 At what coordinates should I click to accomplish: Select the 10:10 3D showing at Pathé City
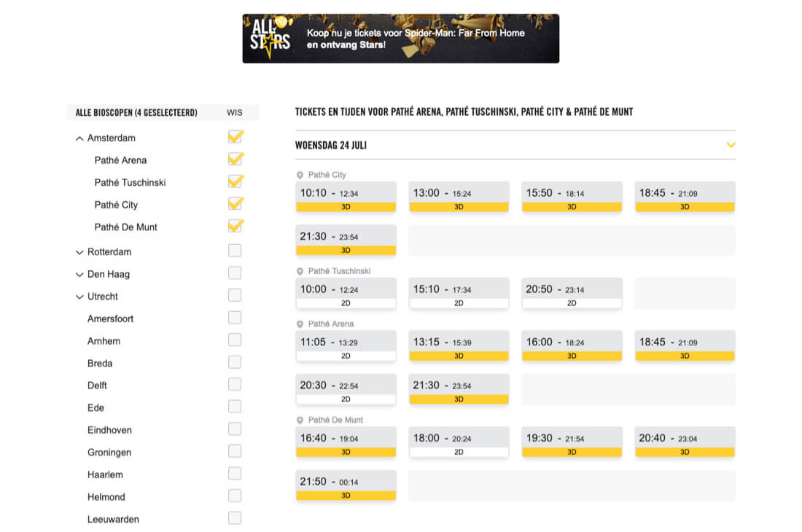click(x=346, y=197)
